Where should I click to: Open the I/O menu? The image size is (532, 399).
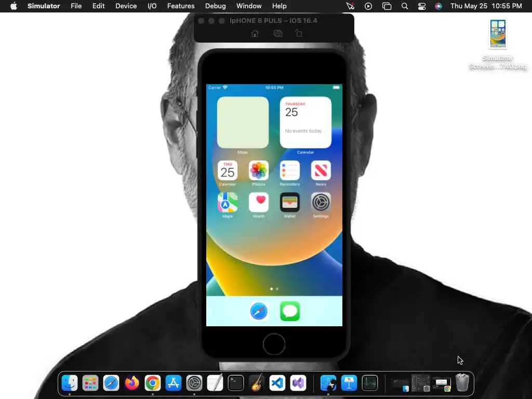tap(152, 6)
